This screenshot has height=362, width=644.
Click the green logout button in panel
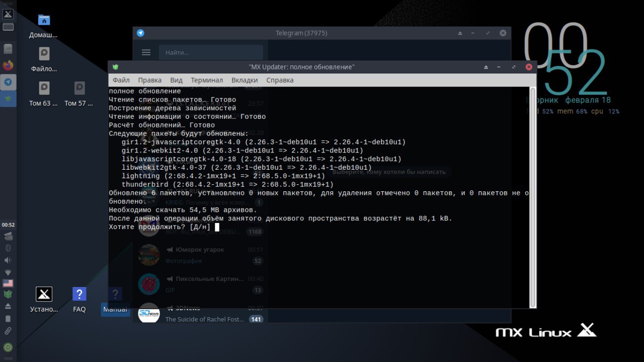8,347
